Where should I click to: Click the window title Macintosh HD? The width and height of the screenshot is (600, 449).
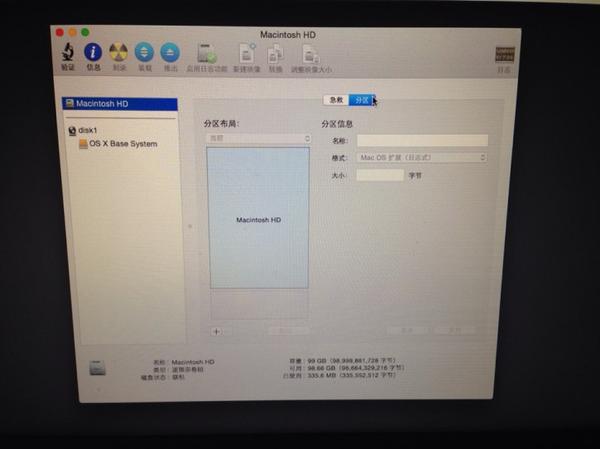coord(288,35)
